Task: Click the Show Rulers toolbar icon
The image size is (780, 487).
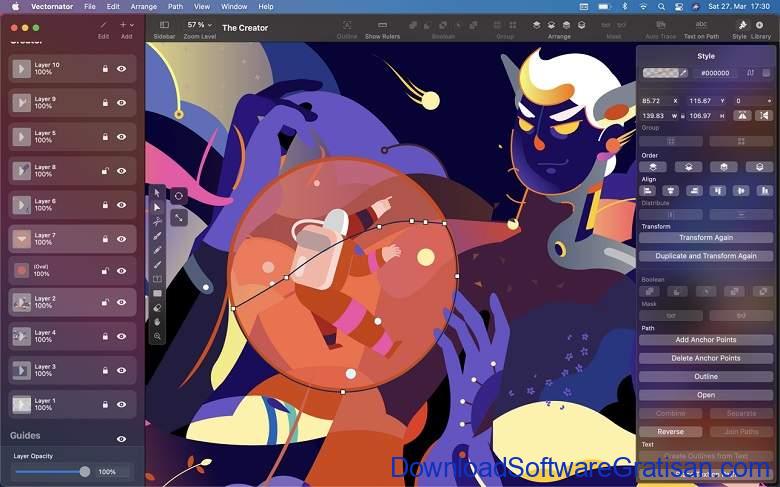Action: pos(382,25)
